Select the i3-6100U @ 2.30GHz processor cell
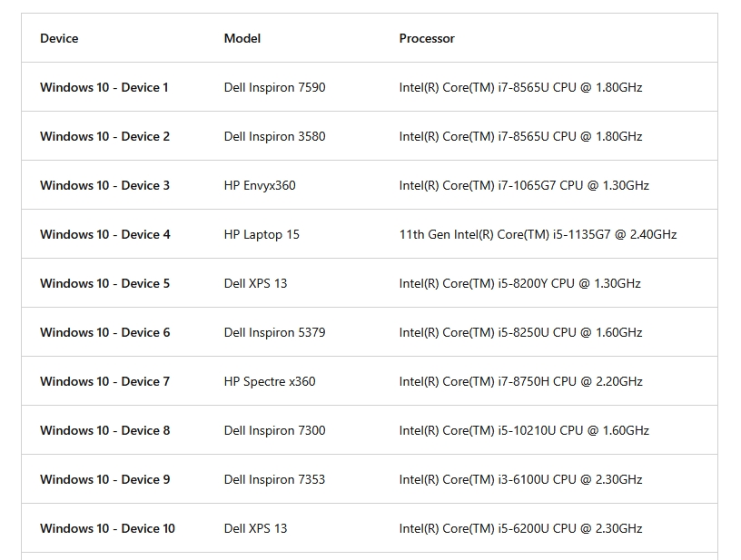741x560 pixels. click(520, 480)
